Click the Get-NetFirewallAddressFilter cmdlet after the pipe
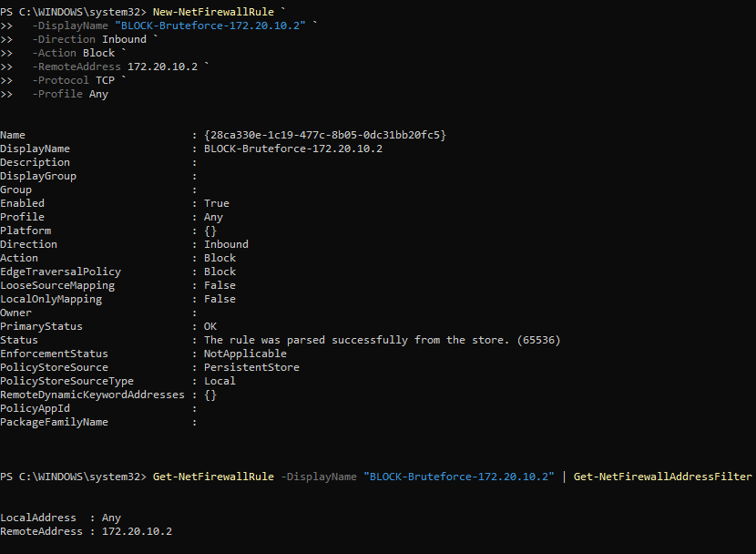 click(x=662, y=477)
